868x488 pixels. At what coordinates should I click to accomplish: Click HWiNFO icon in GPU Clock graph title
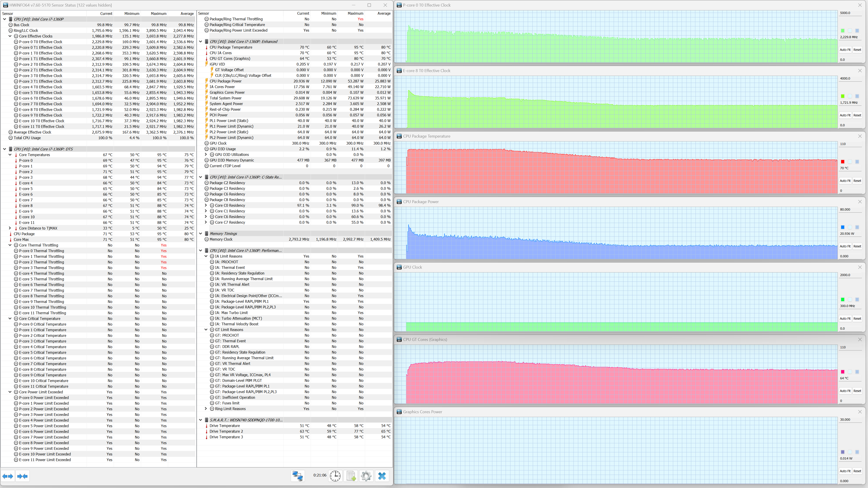(399, 267)
